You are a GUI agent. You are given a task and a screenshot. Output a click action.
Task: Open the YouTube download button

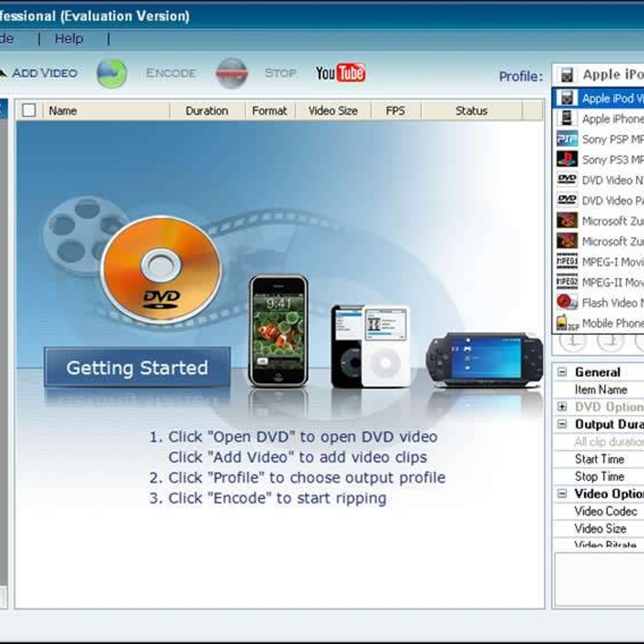click(341, 73)
